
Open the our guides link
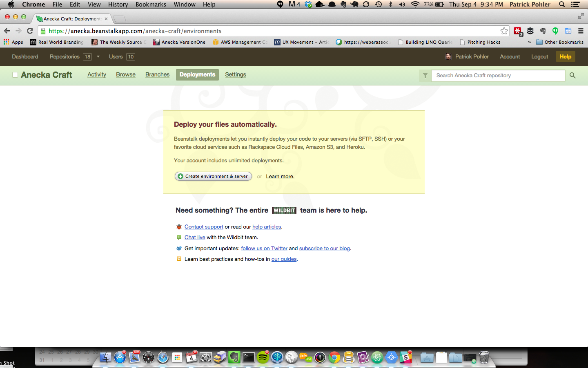pos(284,259)
